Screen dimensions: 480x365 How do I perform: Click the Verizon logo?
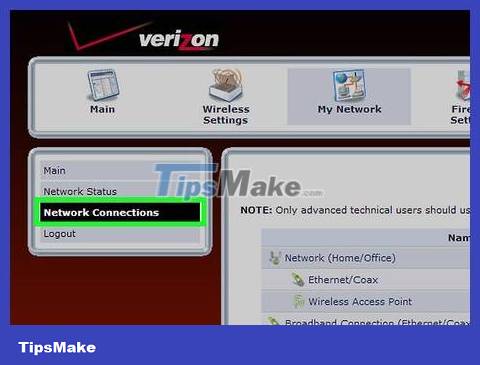pos(143,37)
